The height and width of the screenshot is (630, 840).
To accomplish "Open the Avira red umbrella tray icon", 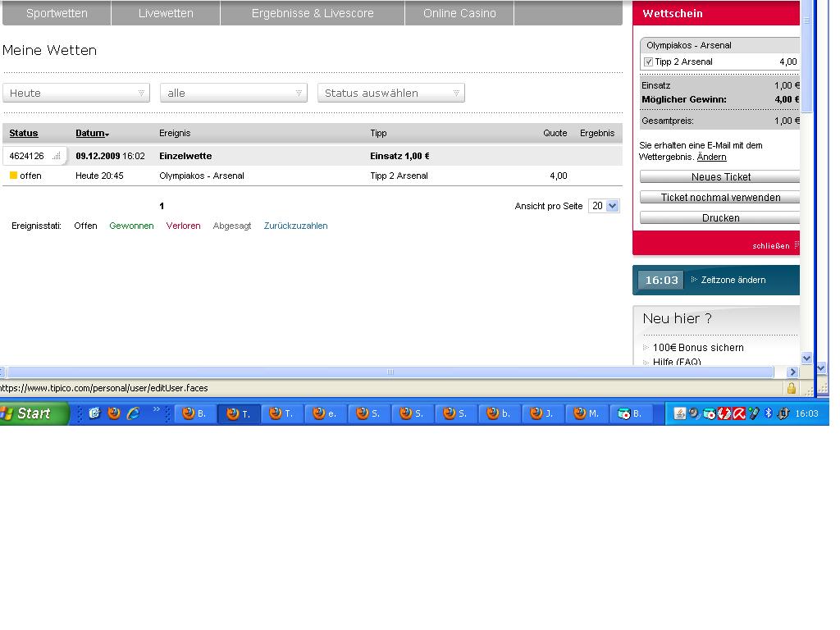I will coord(739,413).
